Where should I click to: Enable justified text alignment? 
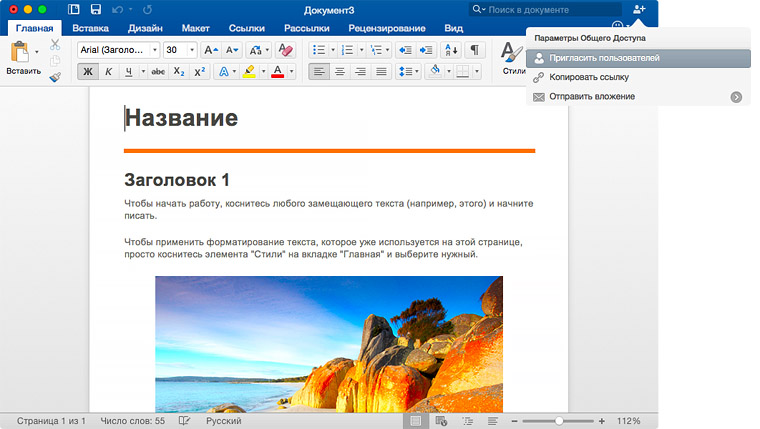(x=381, y=72)
